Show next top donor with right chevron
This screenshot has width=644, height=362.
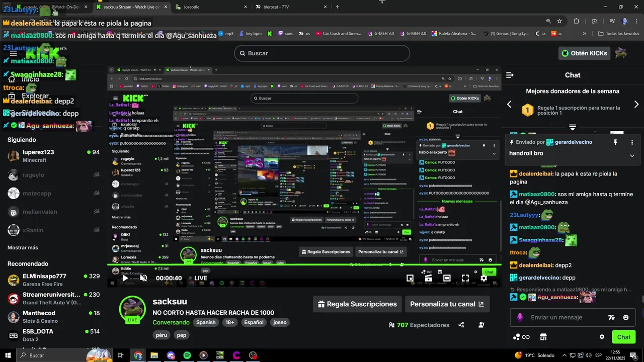(636, 105)
